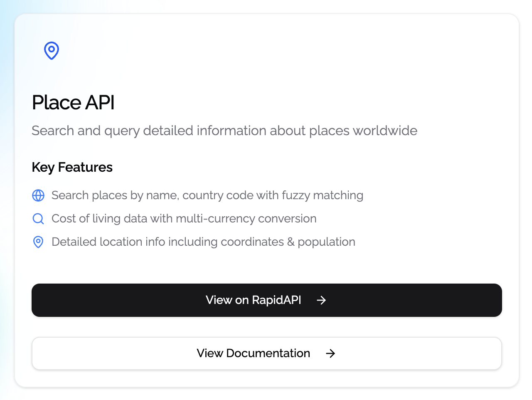Viewport: 532px width, 400px height.
Task: Click the word 'Documentation' on the white button
Action: tap(268, 353)
